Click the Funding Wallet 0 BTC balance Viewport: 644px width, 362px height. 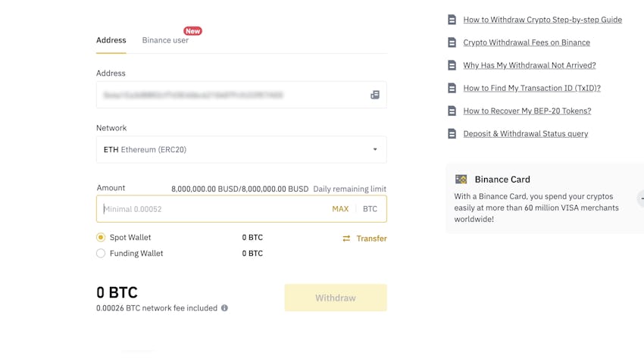252,253
